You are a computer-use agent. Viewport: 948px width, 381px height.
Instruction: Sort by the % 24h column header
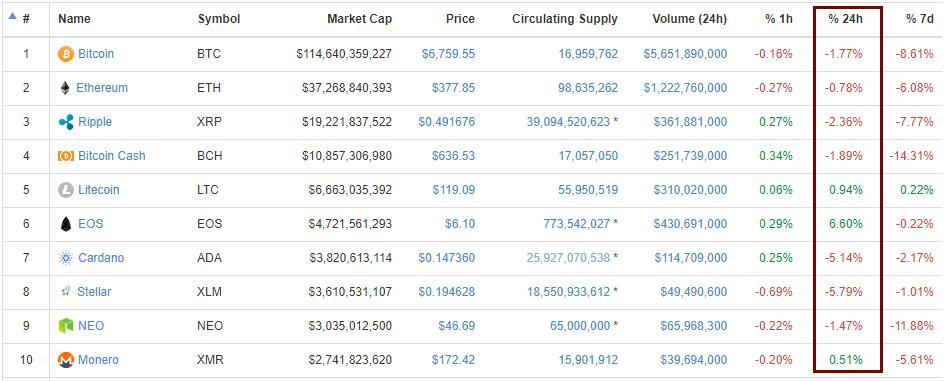pyautogui.click(x=845, y=19)
